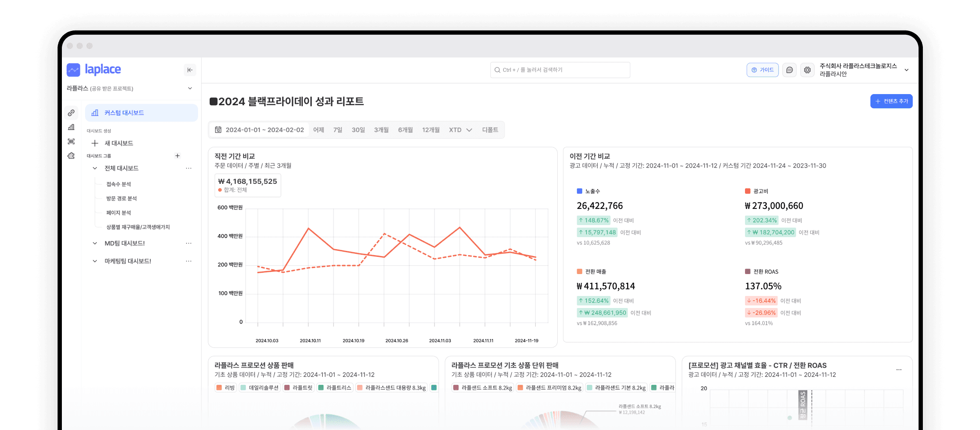Screen dimensions: 980x430
Task: Click the 직전 기간 비교 card title
Action: point(235,156)
